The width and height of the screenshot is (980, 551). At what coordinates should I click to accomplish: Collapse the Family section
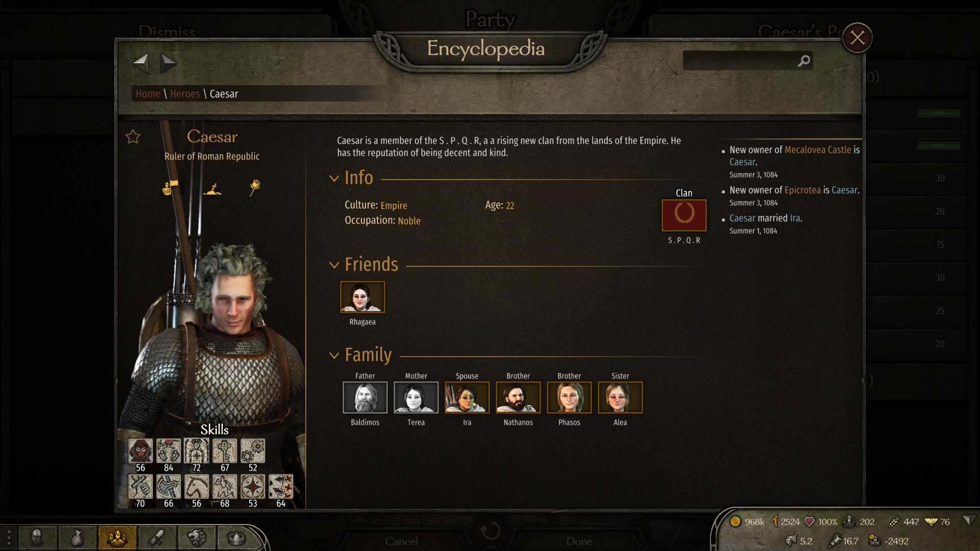[x=334, y=356]
